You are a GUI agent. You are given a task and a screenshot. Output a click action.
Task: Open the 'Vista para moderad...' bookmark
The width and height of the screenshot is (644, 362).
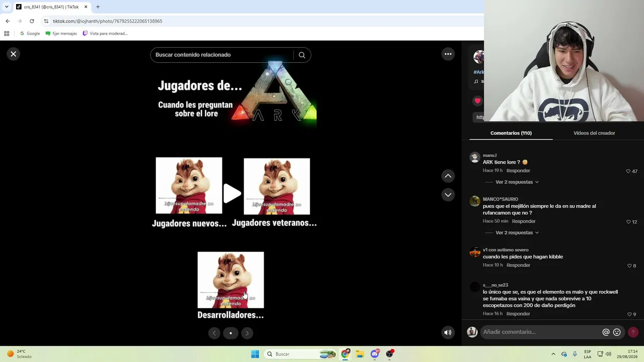coord(105,34)
